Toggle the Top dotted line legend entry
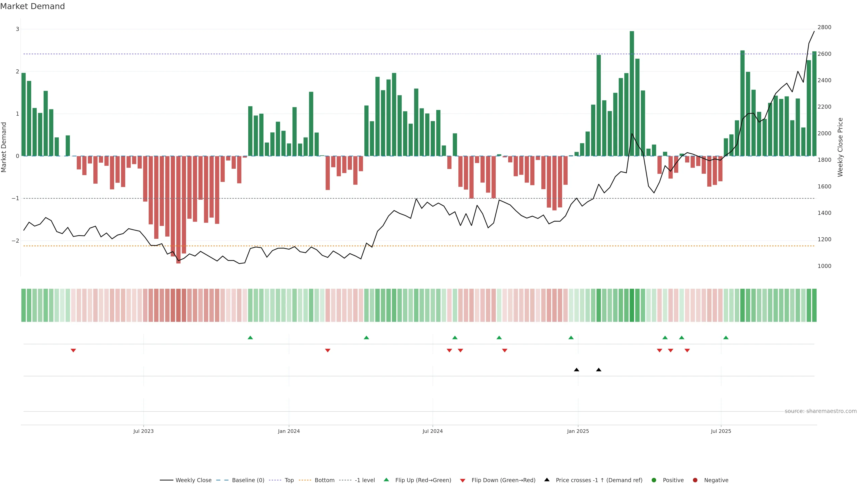The width and height of the screenshot is (868, 488). pyautogui.click(x=289, y=480)
